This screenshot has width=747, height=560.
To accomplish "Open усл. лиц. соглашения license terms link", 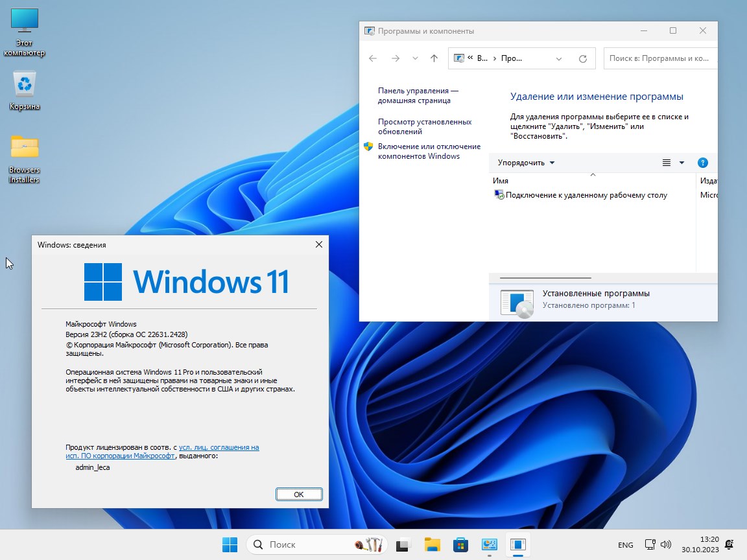I will (219, 447).
